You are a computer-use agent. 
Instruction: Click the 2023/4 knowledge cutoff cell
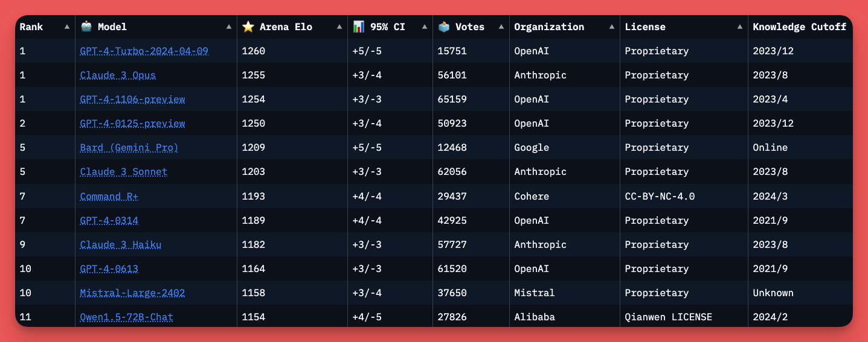[770, 100]
